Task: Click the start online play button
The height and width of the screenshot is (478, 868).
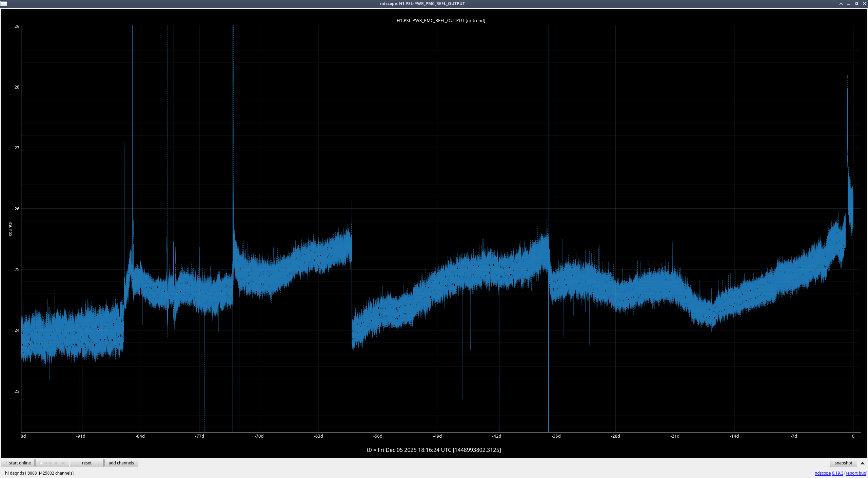Action: (18, 463)
